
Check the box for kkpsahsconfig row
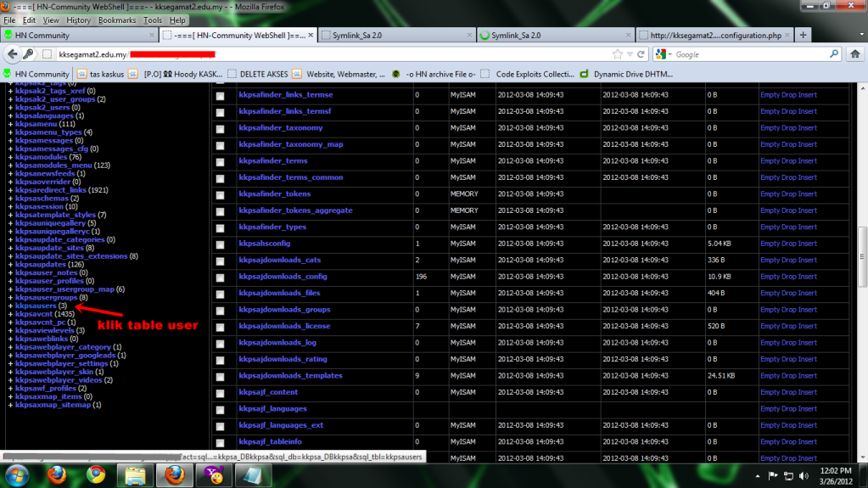coord(221,244)
